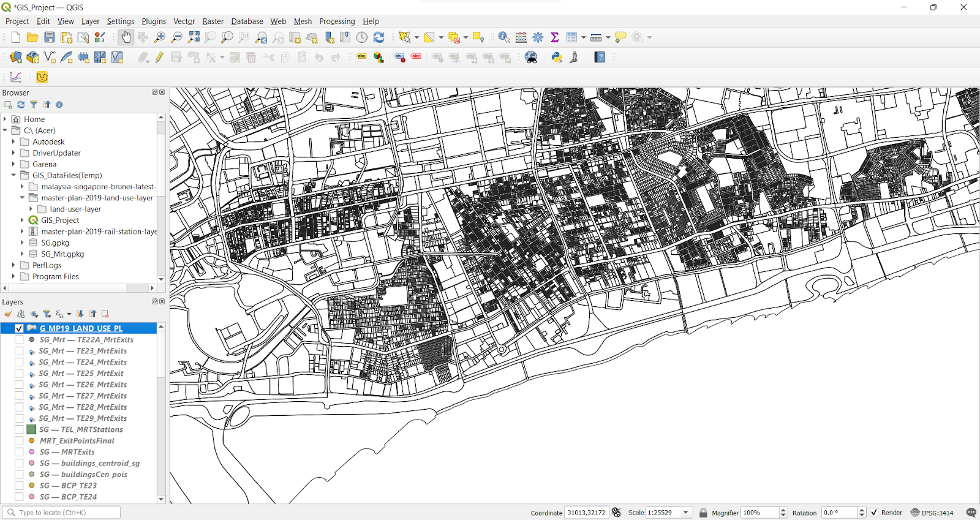Enable the TEL_MRTStations layer checkbox
Viewport: 980px width, 520px height.
tap(19, 429)
